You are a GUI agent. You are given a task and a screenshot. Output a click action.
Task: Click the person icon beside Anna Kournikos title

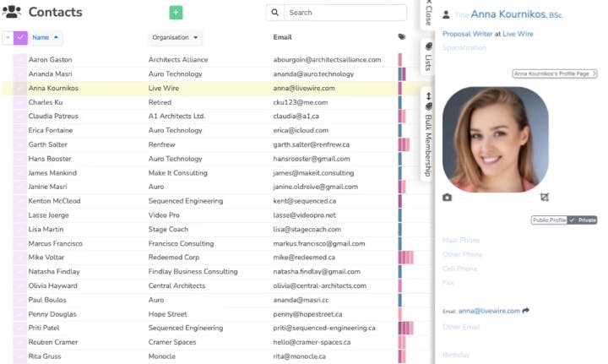(x=447, y=14)
